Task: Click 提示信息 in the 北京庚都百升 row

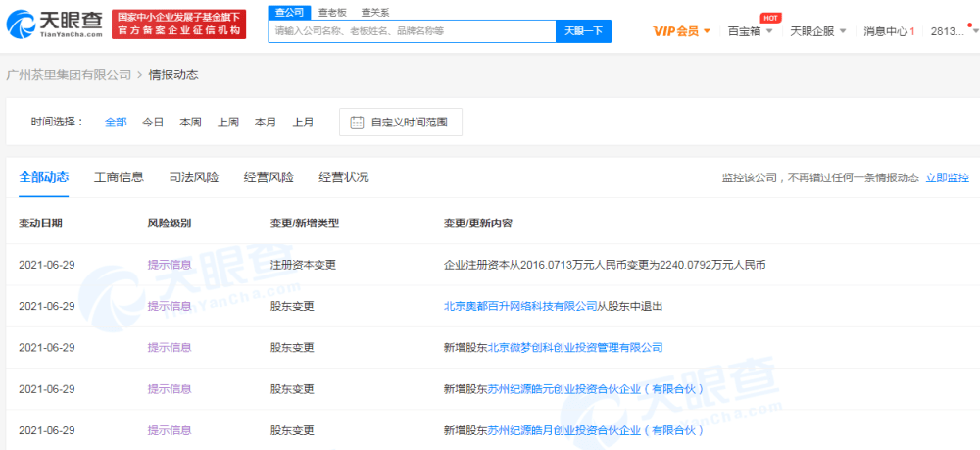Action: coord(170,306)
